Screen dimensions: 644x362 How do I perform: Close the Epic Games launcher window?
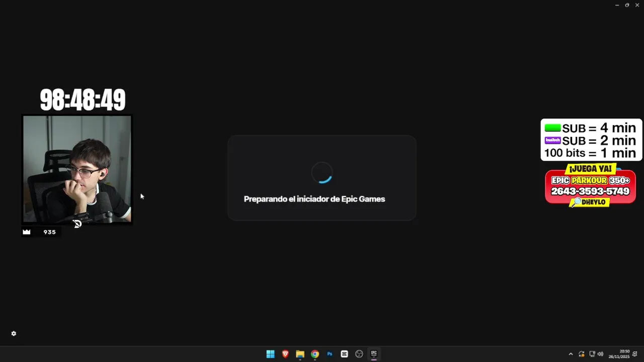coord(637,5)
